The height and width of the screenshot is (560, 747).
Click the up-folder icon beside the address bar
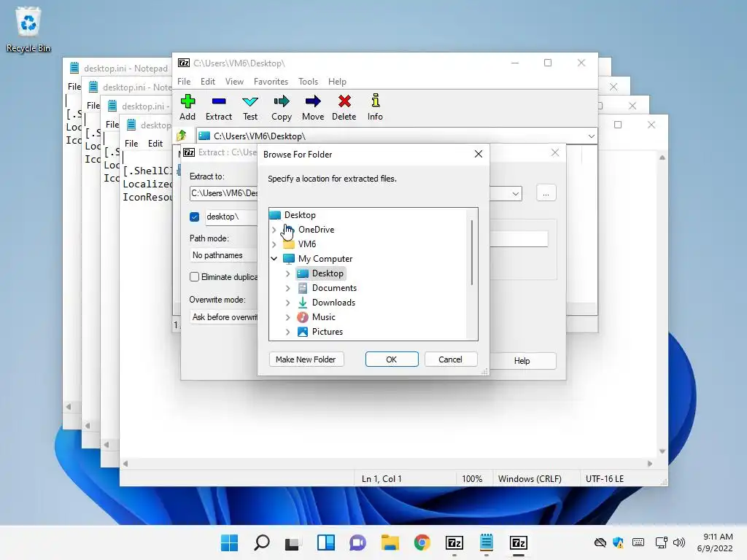(182, 136)
